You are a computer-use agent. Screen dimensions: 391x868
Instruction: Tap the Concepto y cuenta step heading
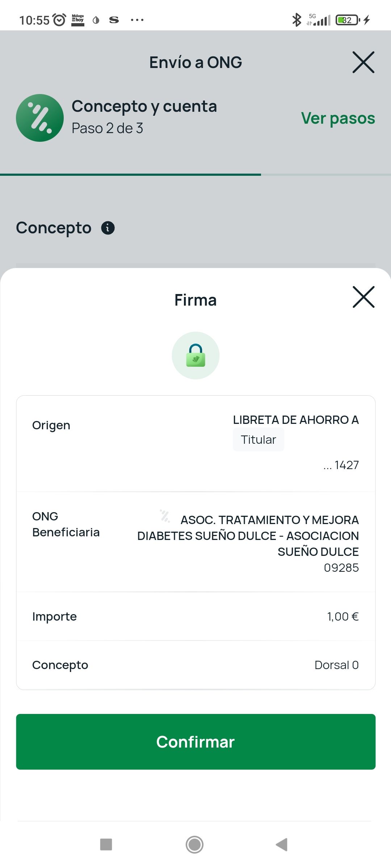click(x=144, y=106)
